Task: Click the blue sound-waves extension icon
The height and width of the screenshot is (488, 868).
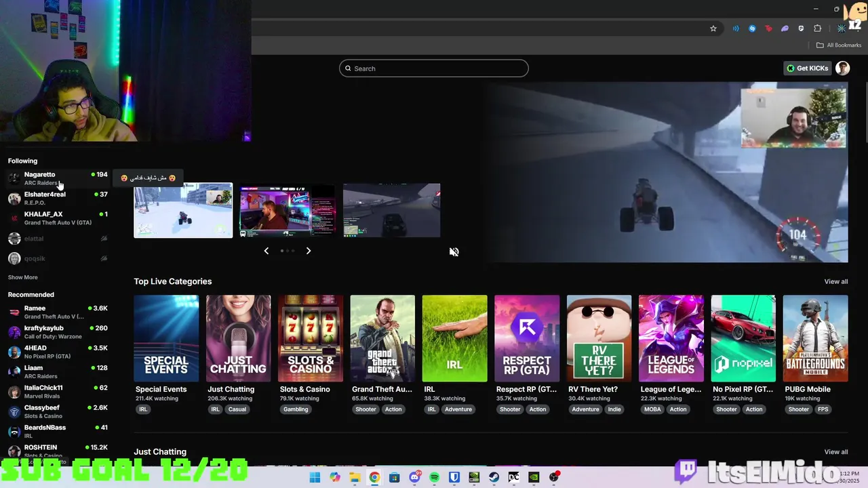Action: click(x=736, y=28)
